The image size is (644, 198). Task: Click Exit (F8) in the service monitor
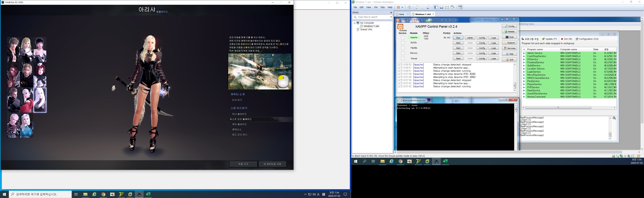tap(566, 39)
